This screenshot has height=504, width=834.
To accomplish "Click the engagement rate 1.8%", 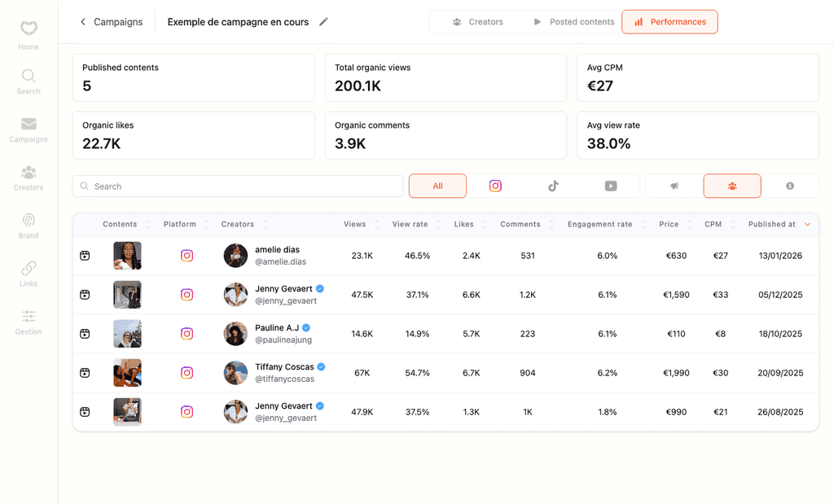I will click(x=607, y=412).
